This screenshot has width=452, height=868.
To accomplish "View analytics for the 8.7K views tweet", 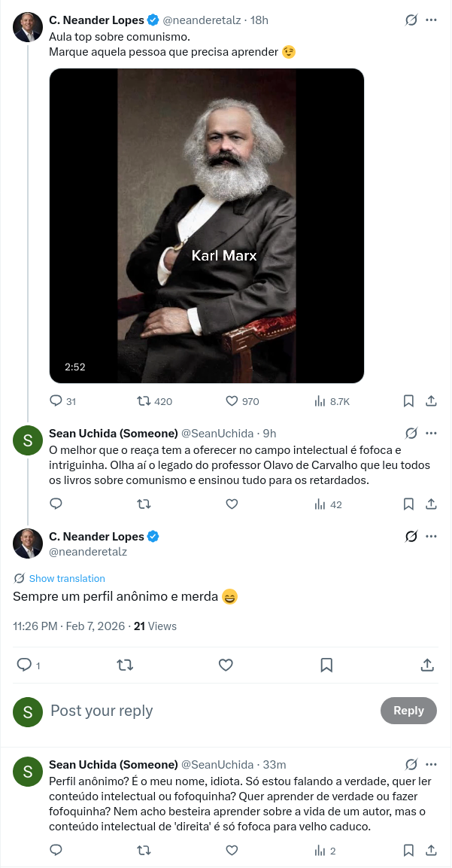I will point(319,401).
